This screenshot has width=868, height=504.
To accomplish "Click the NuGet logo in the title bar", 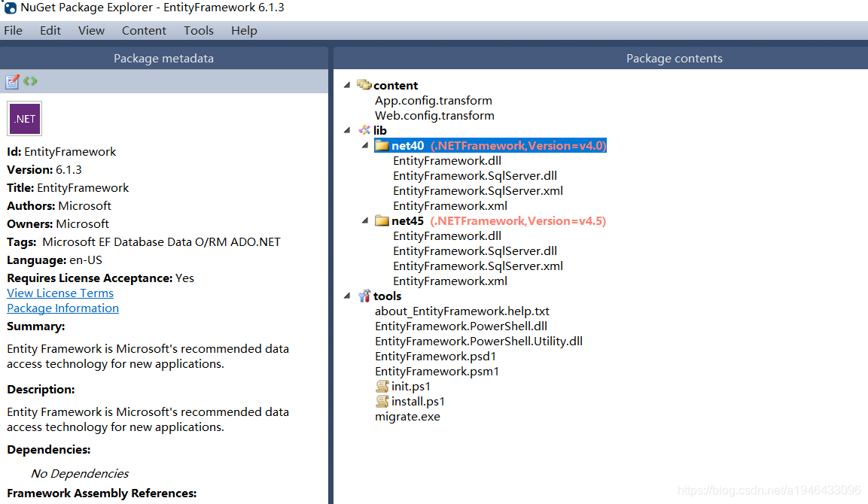I will (x=10, y=8).
